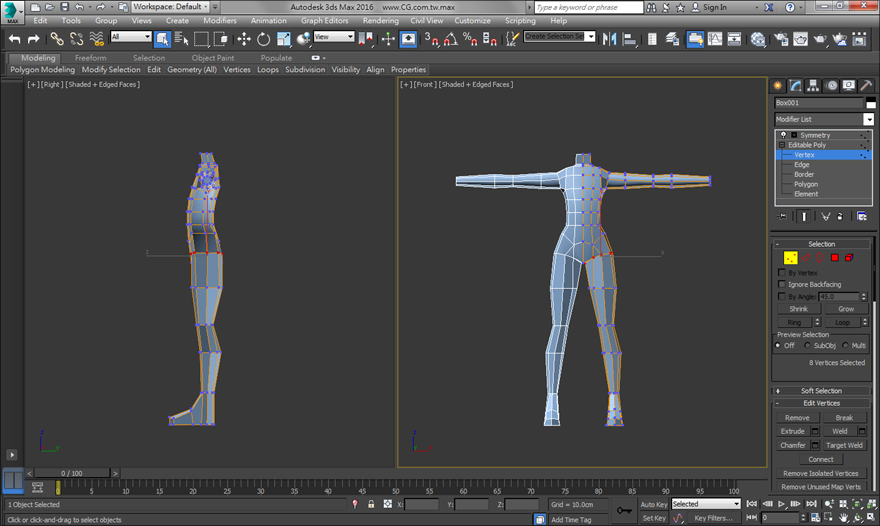Click the Target Weld button

point(844,445)
